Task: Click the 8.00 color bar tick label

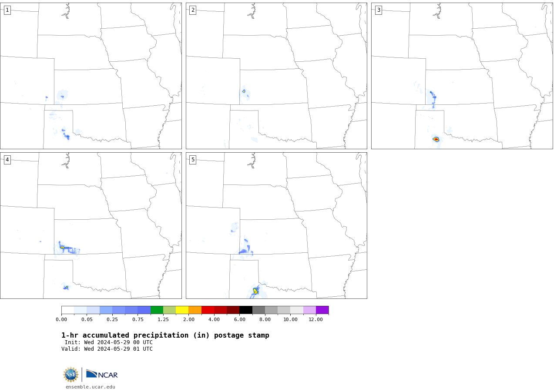Action: pos(265,319)
